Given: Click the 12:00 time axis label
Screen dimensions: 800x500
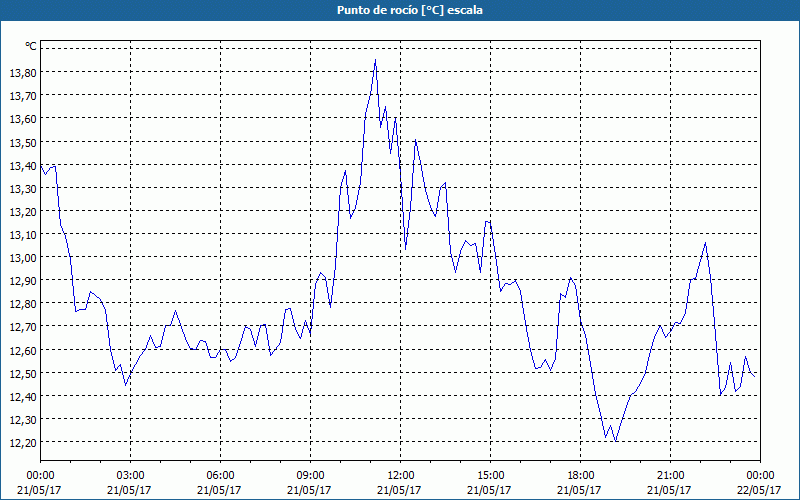Looking at the screenshot, I should click(x=401, y=476).
